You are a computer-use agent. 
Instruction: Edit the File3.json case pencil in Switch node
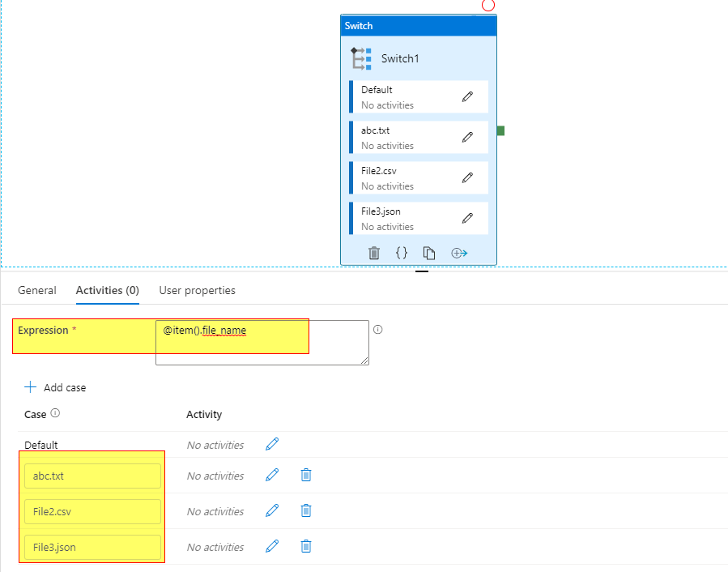coord(467,216)
